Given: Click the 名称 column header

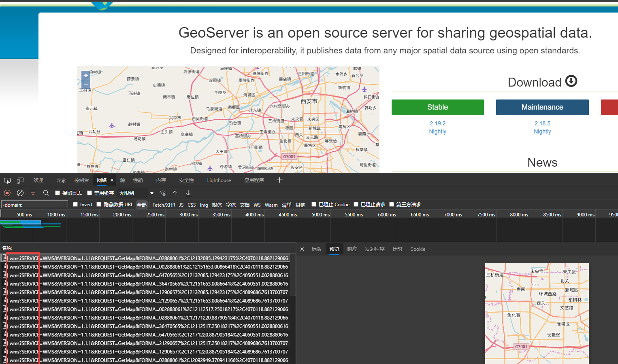Looking at the screenshot, I should tap(7, 248).
